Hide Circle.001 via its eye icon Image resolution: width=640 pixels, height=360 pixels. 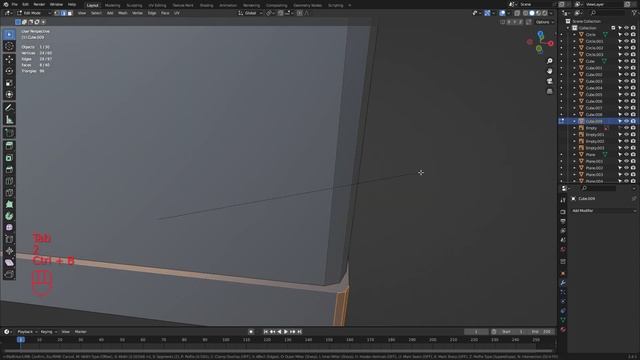626,41
